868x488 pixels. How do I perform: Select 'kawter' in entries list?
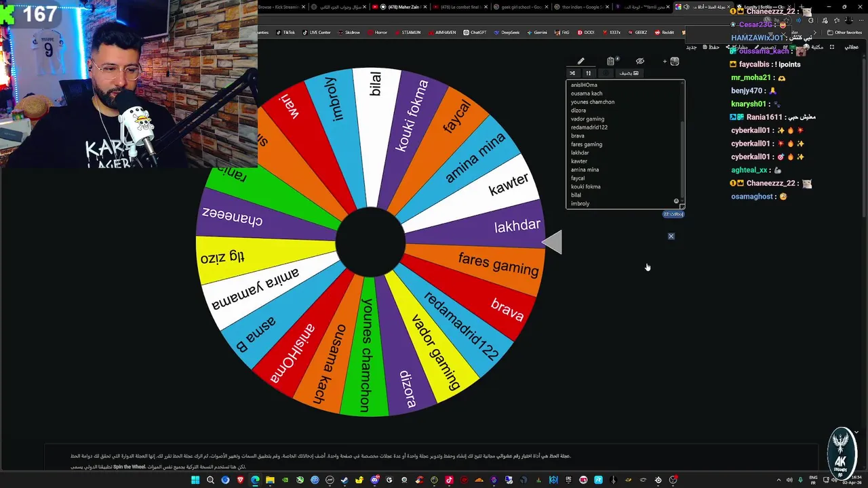[x=579, y=161]
